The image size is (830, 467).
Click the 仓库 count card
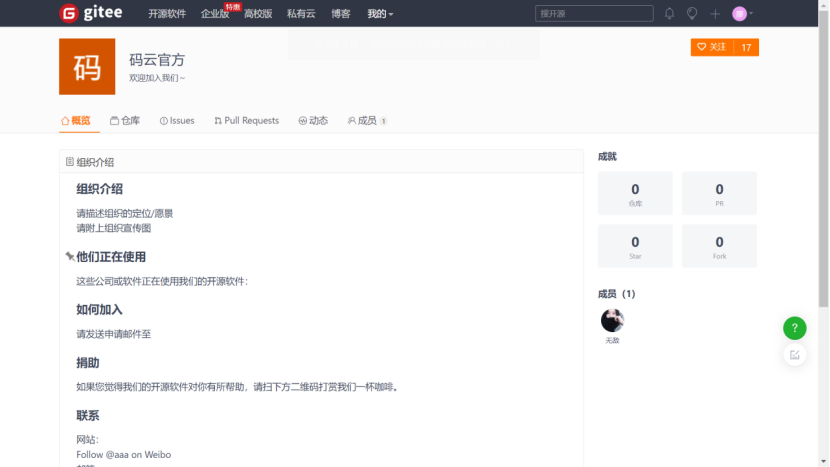[x=635, y=193]
